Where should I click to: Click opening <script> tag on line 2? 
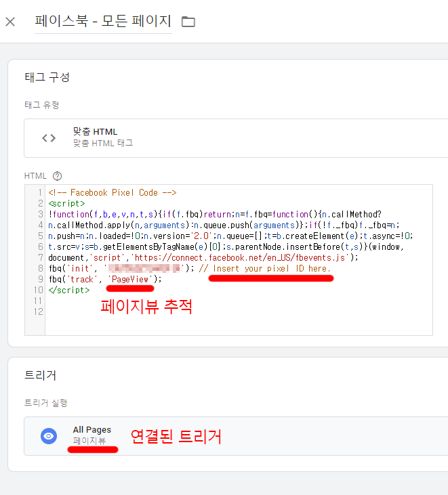pos(66,204)
